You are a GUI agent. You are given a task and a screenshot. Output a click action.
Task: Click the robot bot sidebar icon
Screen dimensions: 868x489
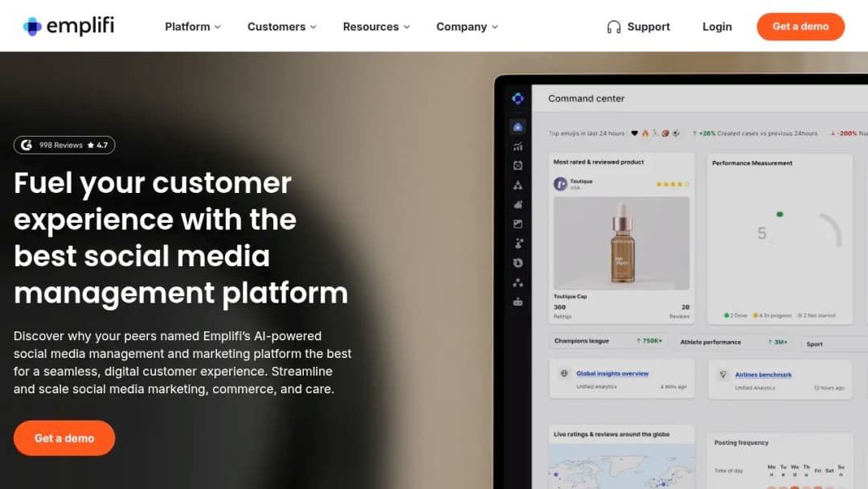click(x=518, y=302)
